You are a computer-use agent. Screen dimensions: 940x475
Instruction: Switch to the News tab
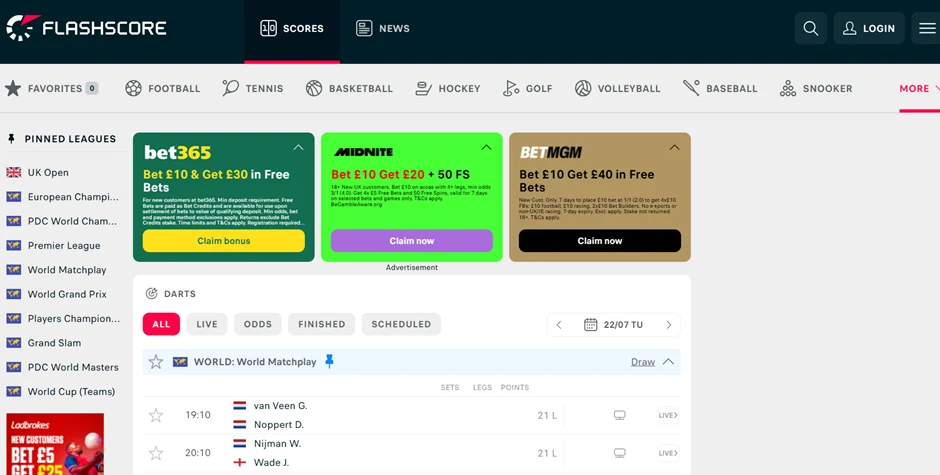click(x=383, y=28)
